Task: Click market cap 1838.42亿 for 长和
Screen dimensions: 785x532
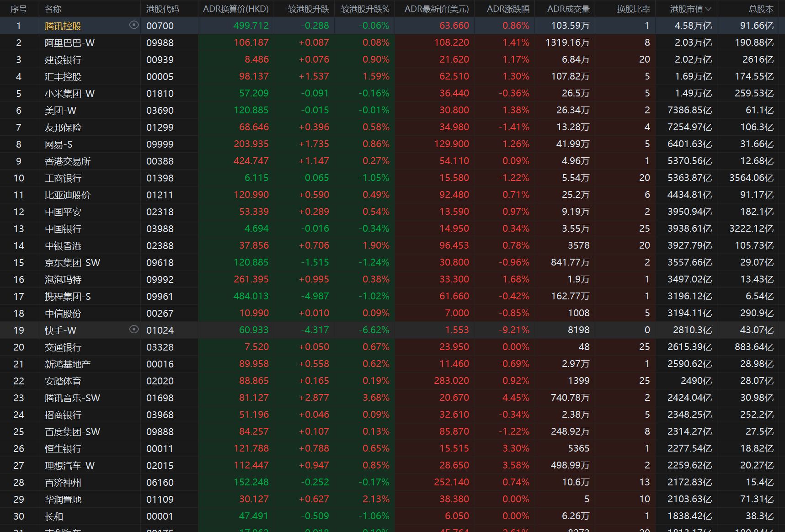Action: tap(689, 516)
